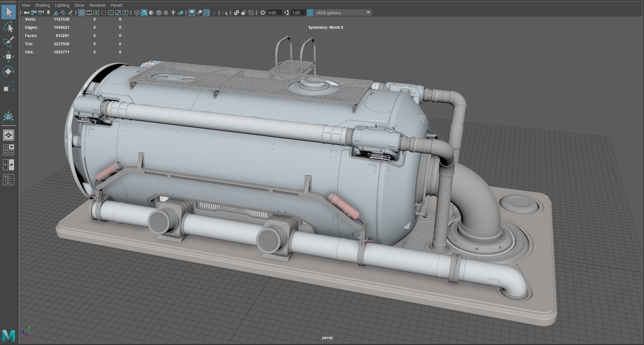Click the sRGB gamma view transform field
This screenshot has width=644, height=345.
click(339, 13)
